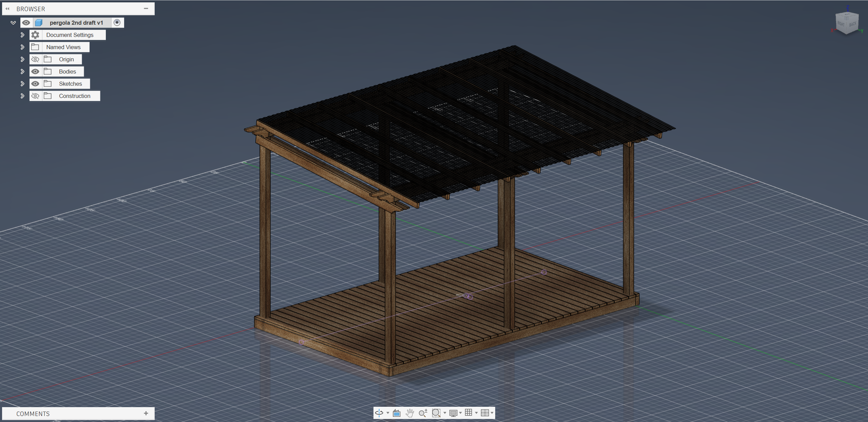Viewport: 868px width, 422px height.
Task: Hide the Bodies folder via eye icon
Action: coord(35,71)
